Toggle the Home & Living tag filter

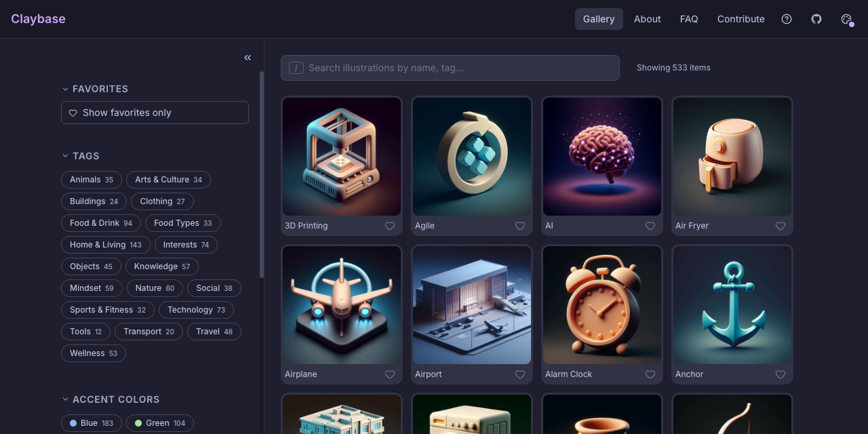[x=106, y=245]
